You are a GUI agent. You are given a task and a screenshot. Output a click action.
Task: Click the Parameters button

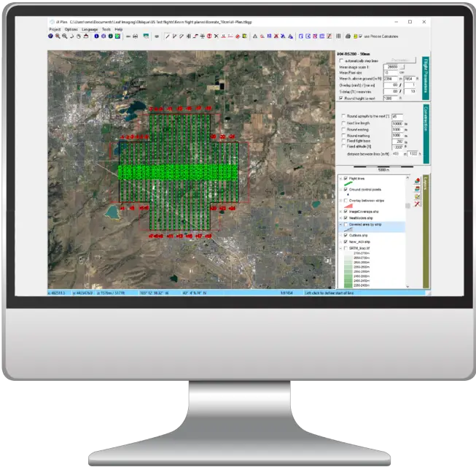pos(401,60)
